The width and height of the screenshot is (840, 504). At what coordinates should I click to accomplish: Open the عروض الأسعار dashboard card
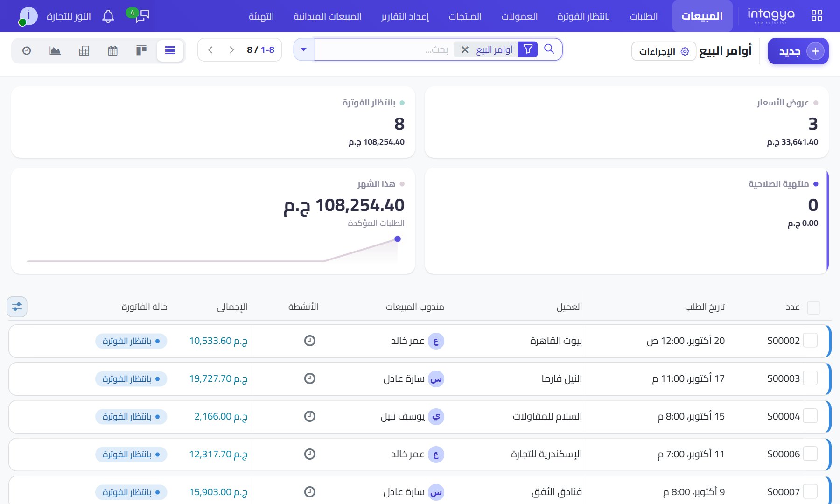[627, 122]
